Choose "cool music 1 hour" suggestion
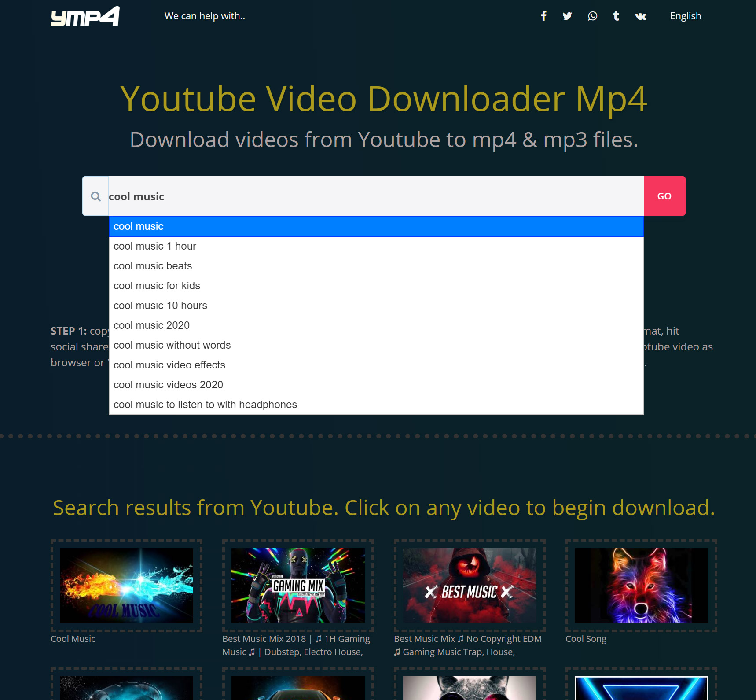Screen dimensions: 756x700 coord(155,246)
